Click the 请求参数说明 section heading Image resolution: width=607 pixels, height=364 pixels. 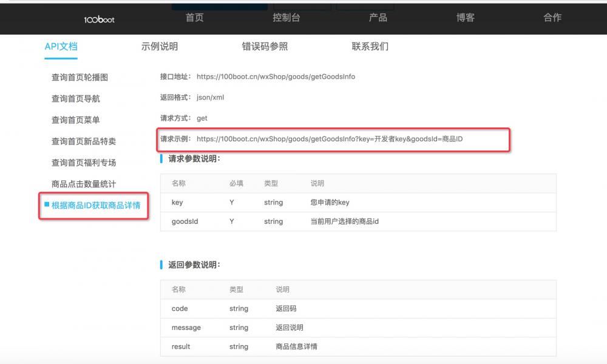point(194,158)
